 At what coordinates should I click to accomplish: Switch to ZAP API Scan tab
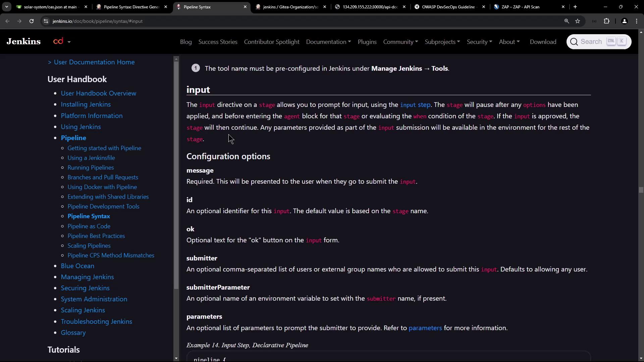(520, 7)
